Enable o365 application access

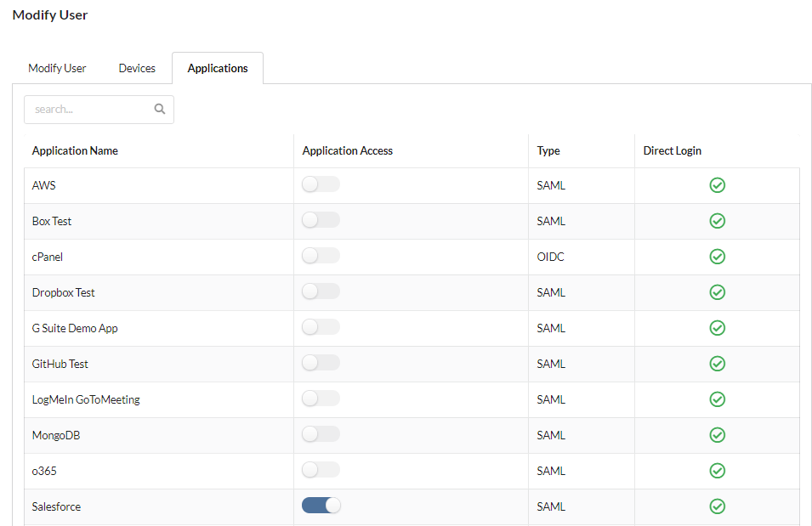coord(321,470)
